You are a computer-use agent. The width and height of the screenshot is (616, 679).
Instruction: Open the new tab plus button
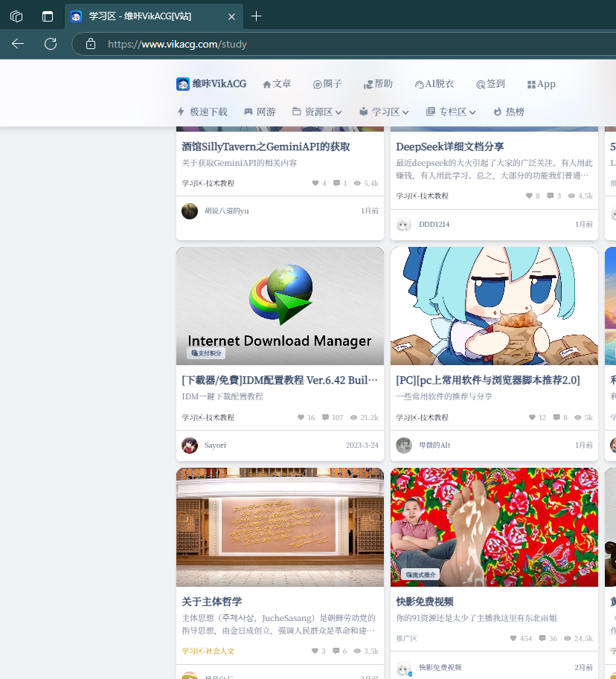pyautogui.click(x=256, y=16)
